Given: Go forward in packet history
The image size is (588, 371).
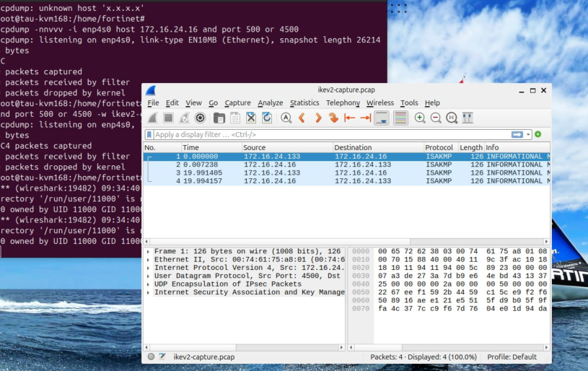Looking at the screenshot, I should coord(318,118).
